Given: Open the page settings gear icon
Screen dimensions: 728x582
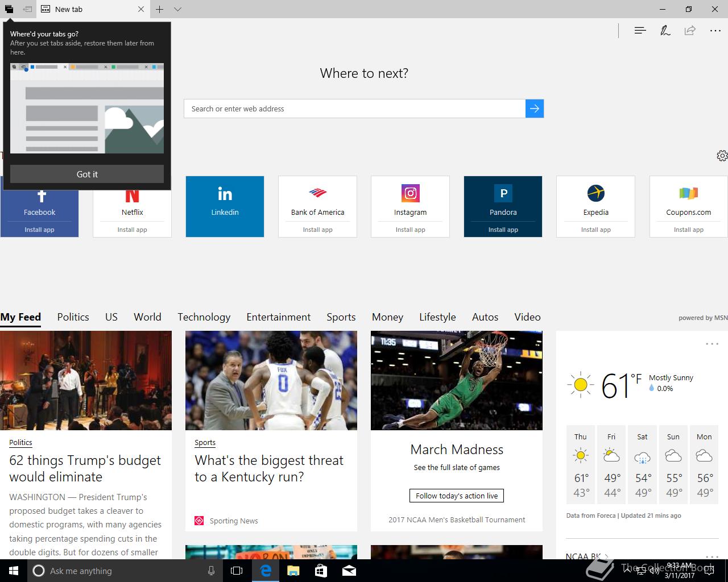Looking at the screenshot, I should (722, 156).
